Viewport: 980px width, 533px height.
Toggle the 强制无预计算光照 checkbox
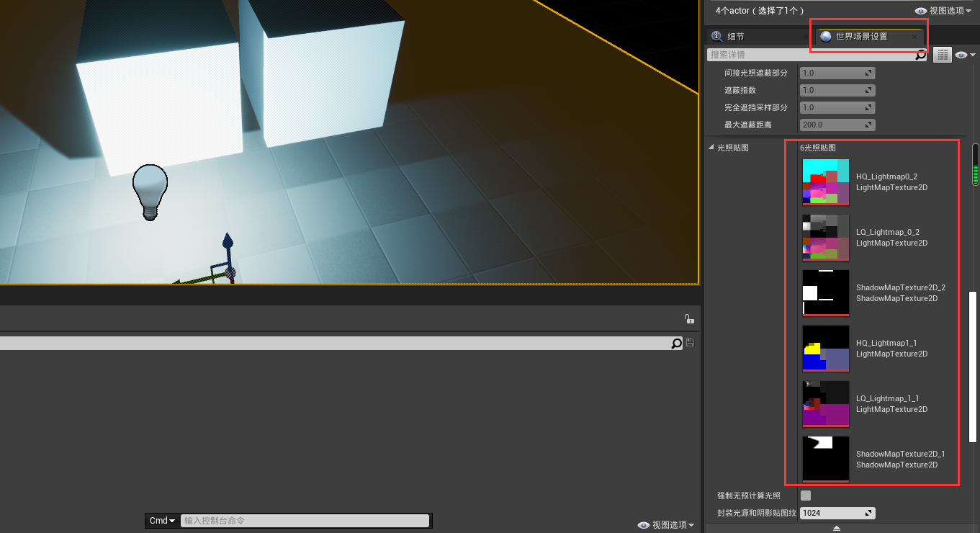[x=806, y=496]
